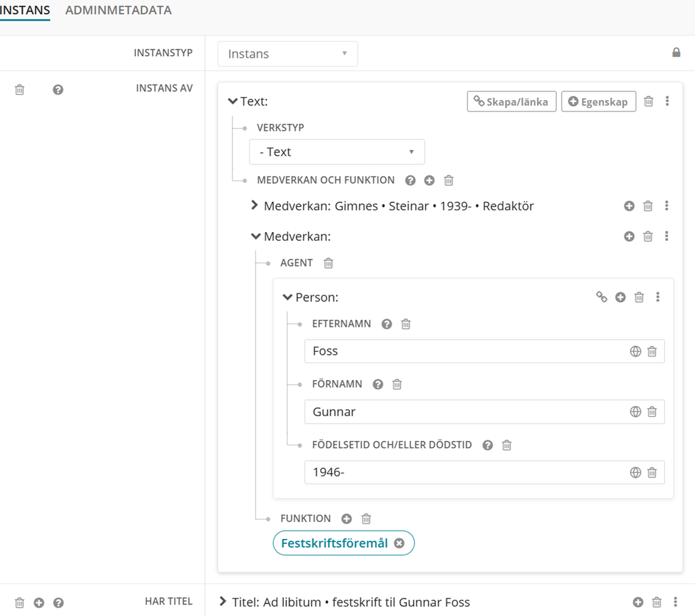This screenshot has height=616, width=695.
Task: Click into the birth year field 1946-
Action: pyautogui.click(x=463, y=472)
